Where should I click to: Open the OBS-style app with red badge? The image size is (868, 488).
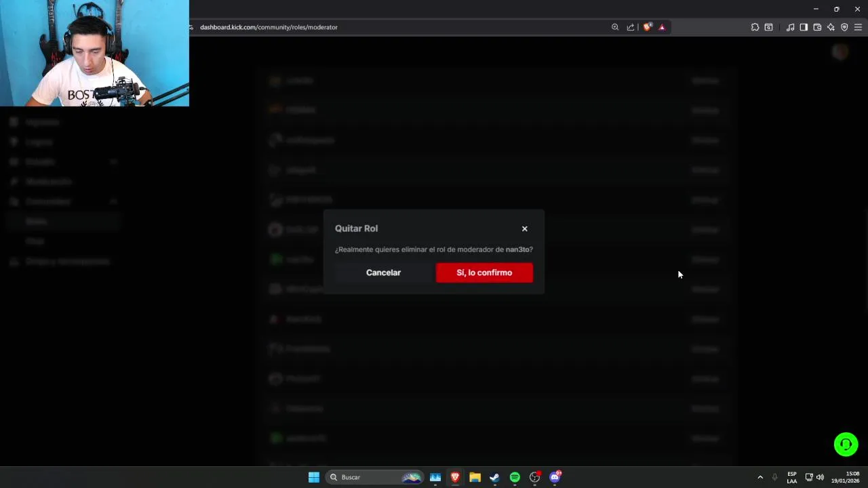pos(535,477)
